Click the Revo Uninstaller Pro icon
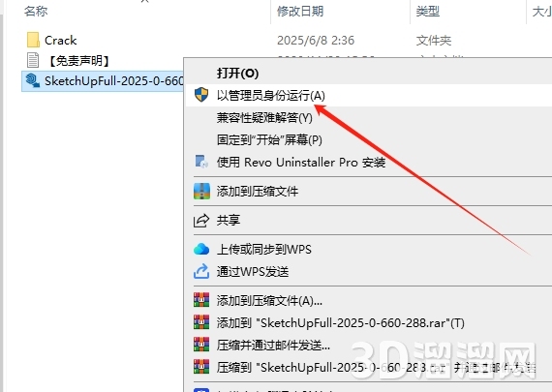The width and height of the screenshot is (552, 392). pyautogui.click(x=201, y=162)
